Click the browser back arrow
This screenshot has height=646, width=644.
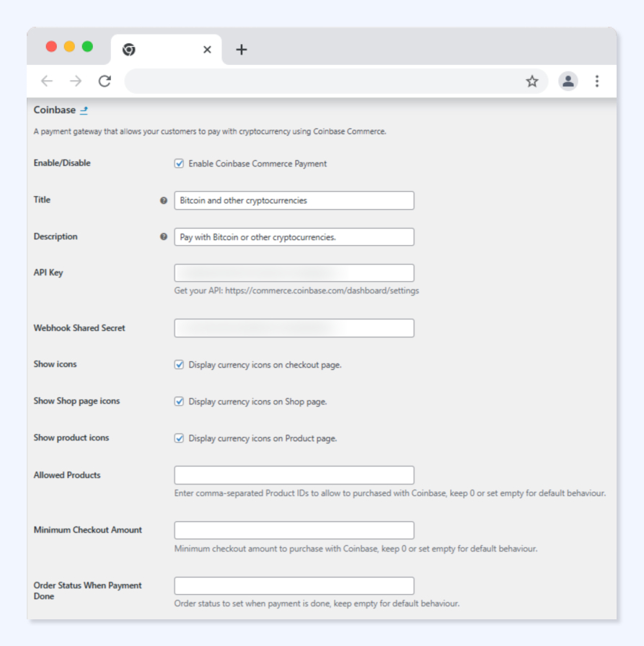click(47, 81)
